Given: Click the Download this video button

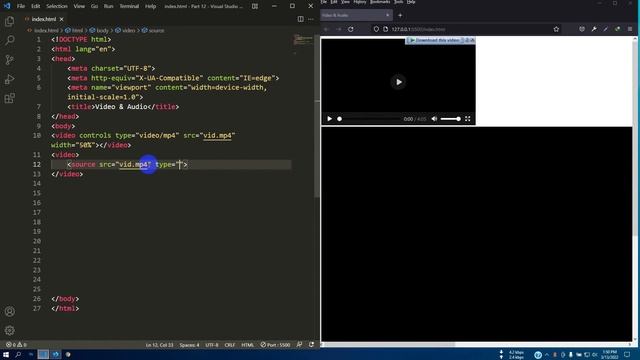Looking at the screenshot, I should [435, 40].
